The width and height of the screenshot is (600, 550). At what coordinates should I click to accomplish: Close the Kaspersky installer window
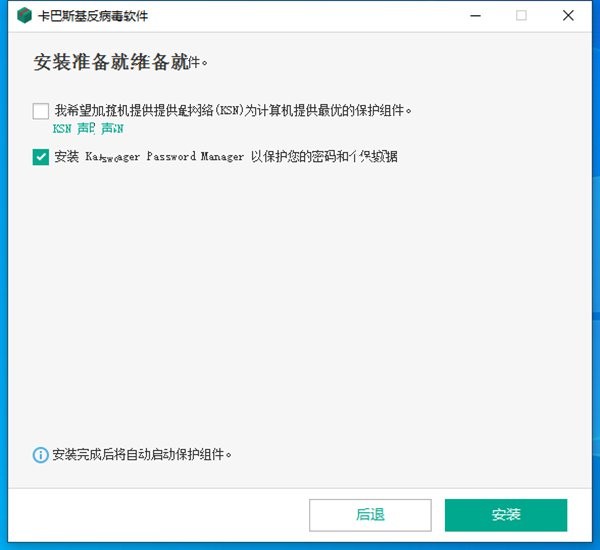[568, 16]
